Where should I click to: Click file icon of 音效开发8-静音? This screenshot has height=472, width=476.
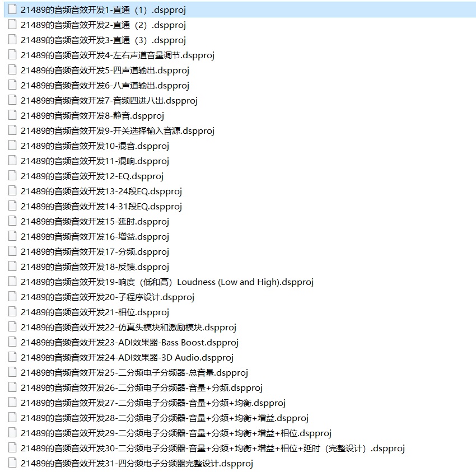[12, 115]
